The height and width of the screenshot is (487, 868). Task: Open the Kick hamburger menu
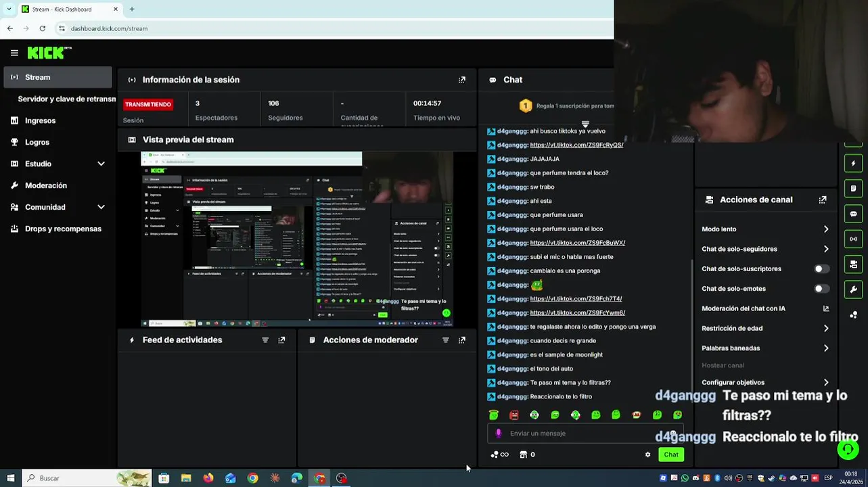click(14, 53)
